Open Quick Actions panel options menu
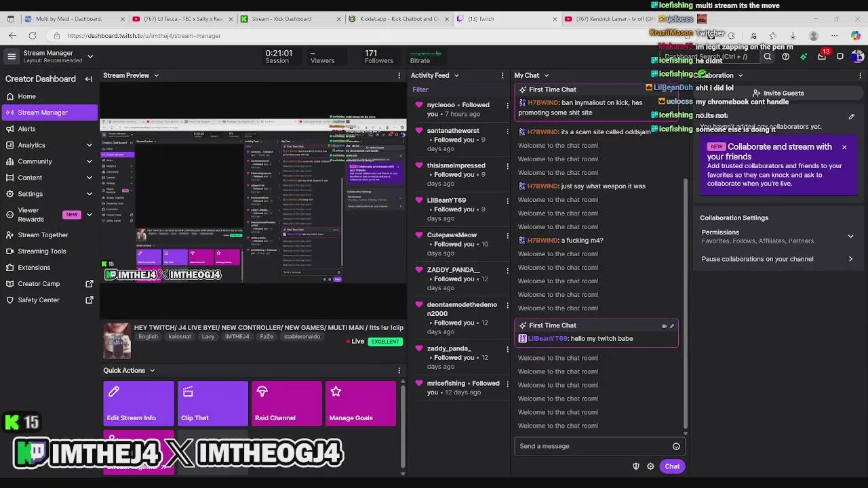The image size is (868, 488). 399,370
